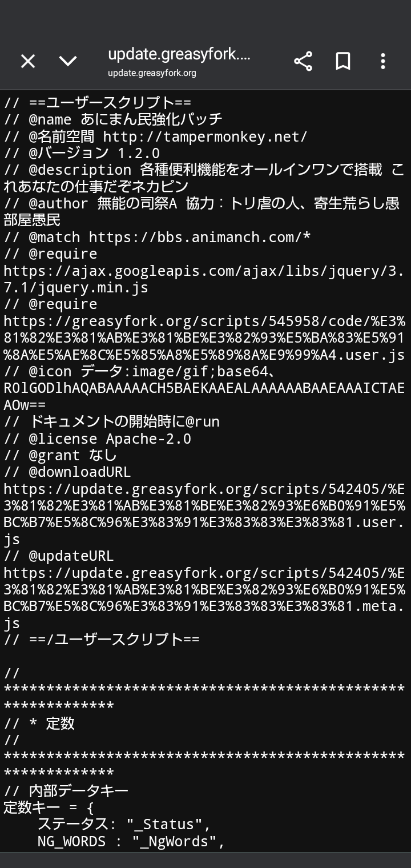The image size is (411, 868).
Task: Click the tampermonkey.net URL
Action: pos(205,136)
